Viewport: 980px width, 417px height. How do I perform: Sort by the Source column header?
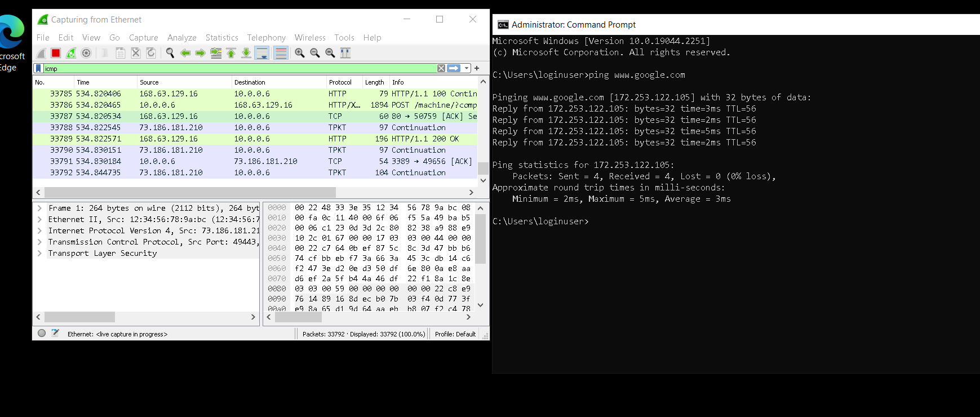pyautogui.click(x=184, y=82)
